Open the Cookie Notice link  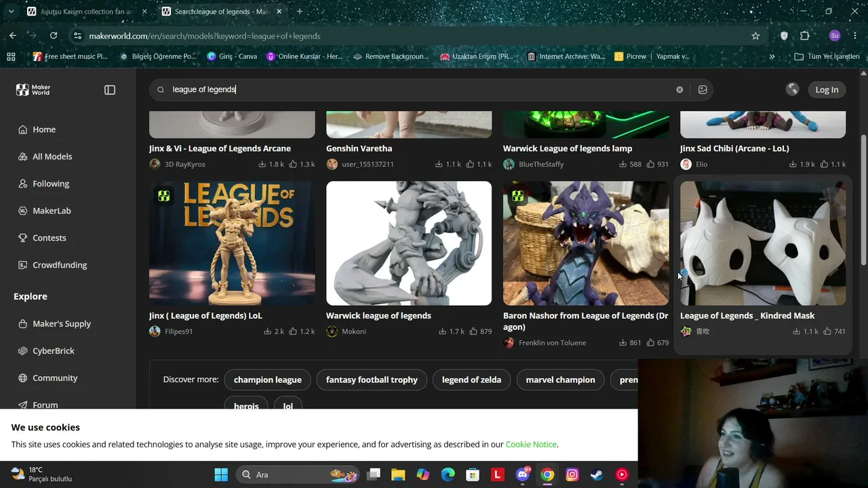click(531, 445)
